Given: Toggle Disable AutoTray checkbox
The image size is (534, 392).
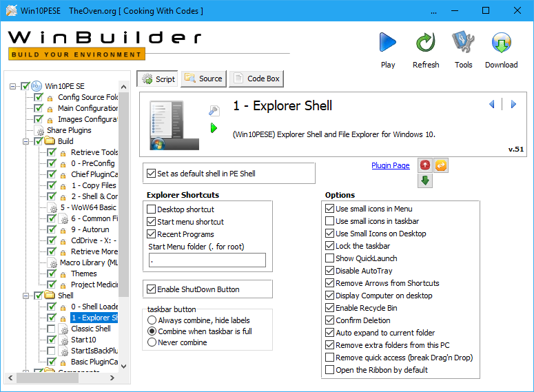Looking at the screenshot, I should click(329, 271).
